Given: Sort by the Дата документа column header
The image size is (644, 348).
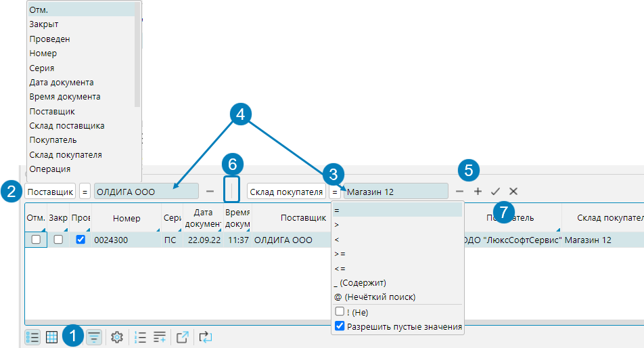Looking at the screenshot, I should (x=203, y=218).
